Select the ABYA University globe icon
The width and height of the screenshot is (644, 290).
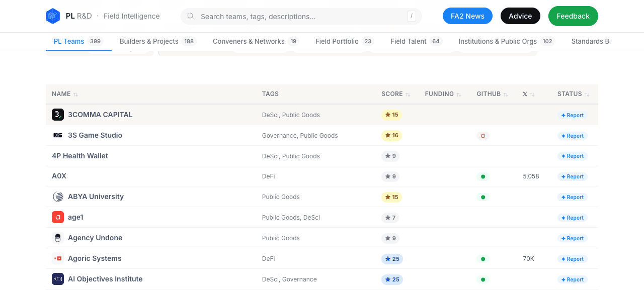58,197
